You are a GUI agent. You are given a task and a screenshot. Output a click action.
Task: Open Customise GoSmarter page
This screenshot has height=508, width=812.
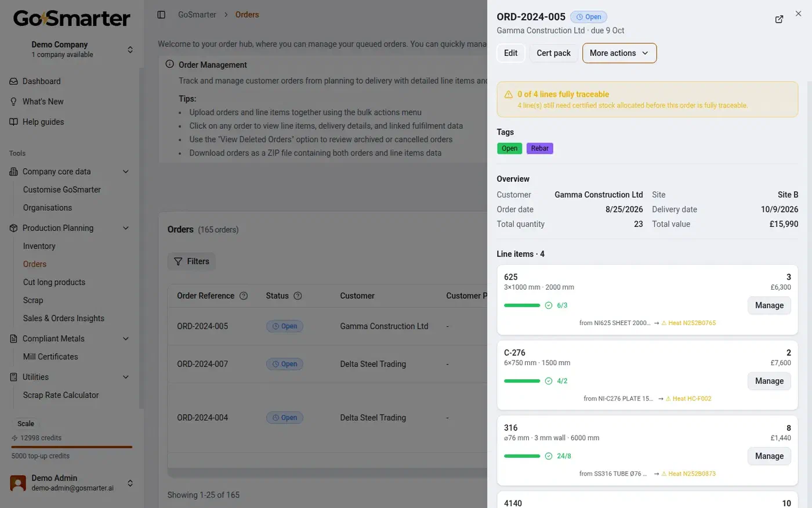click(62, 190)
